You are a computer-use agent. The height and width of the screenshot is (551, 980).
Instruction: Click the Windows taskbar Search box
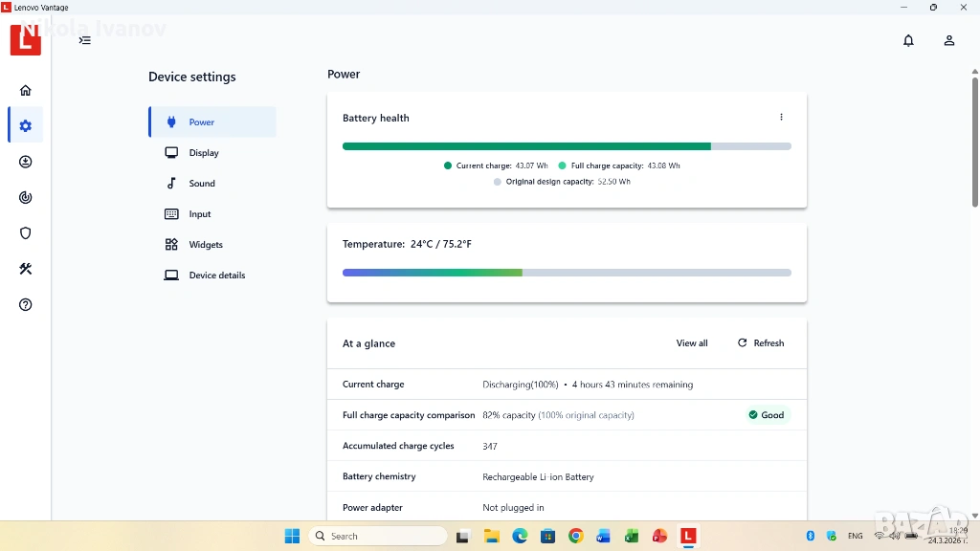tap(378, 537)
